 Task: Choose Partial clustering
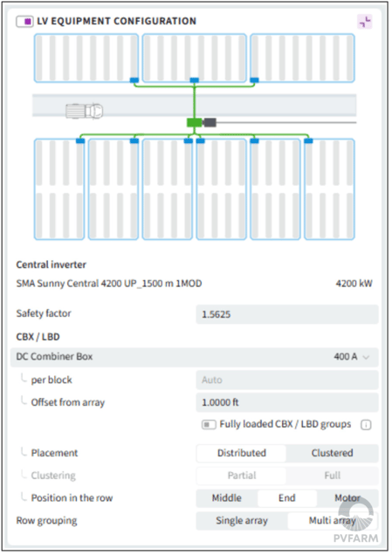pos(242,476)
